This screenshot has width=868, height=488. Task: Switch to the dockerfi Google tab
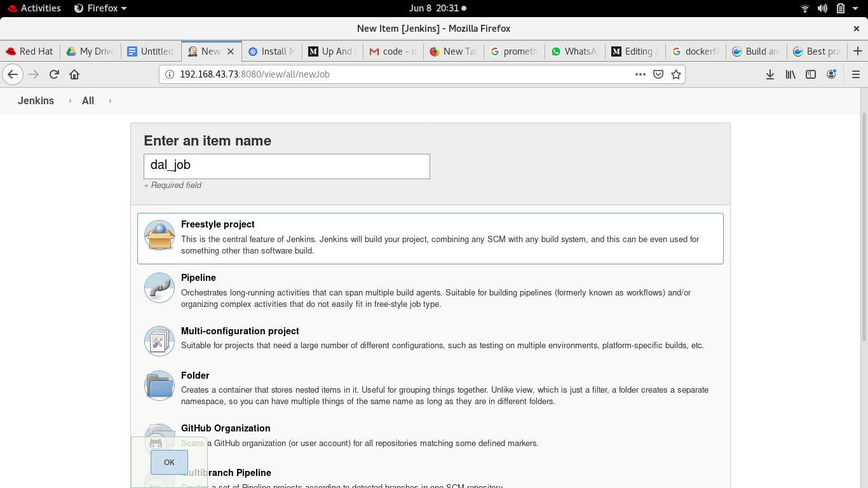click(x=695, y=51)
